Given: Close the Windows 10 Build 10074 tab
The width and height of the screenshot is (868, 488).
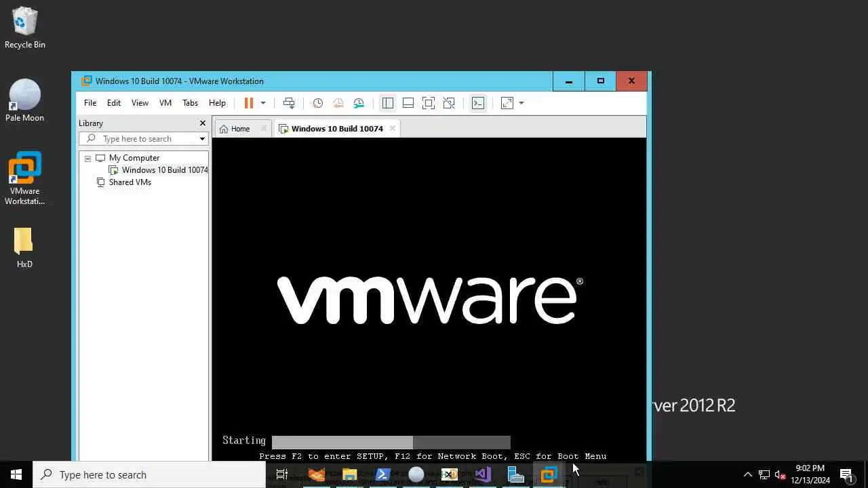Looking at the screenshot, I should (392, 129).
